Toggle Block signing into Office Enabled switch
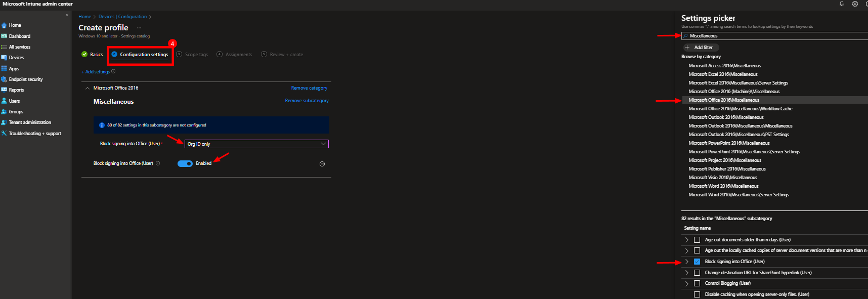 (x=185, y=163)
